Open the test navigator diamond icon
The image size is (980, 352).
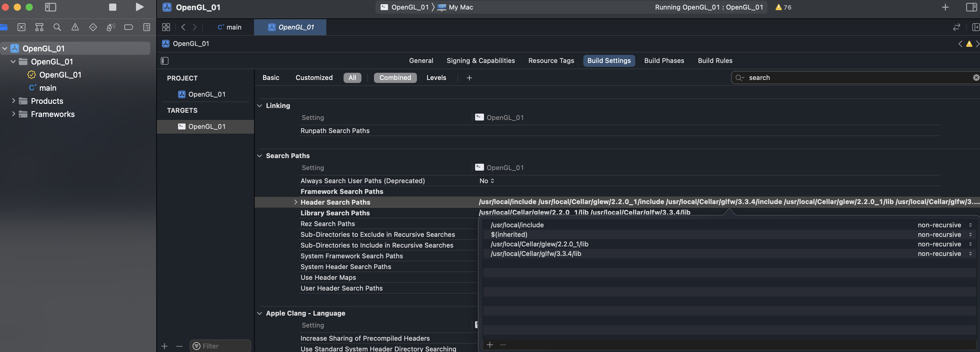pyautogui.click(x=93, y=27)
